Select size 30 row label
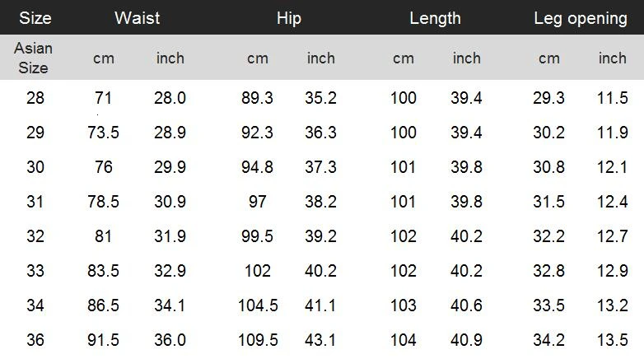The image size is (644, 359). [35, 167]
